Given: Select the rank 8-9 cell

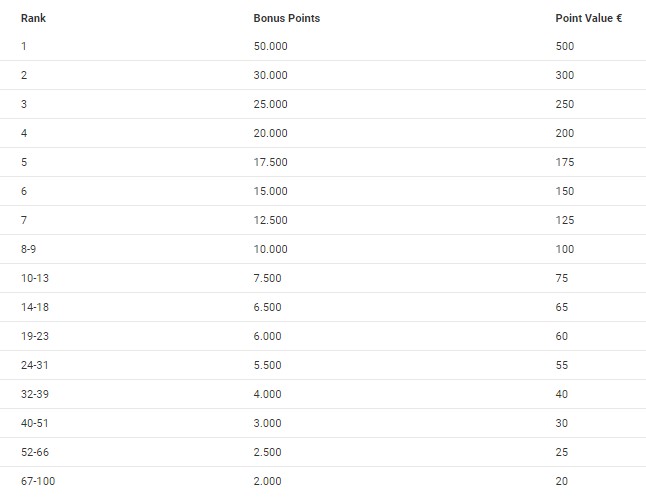Looking at the screenshot, I should pos(28,249).
